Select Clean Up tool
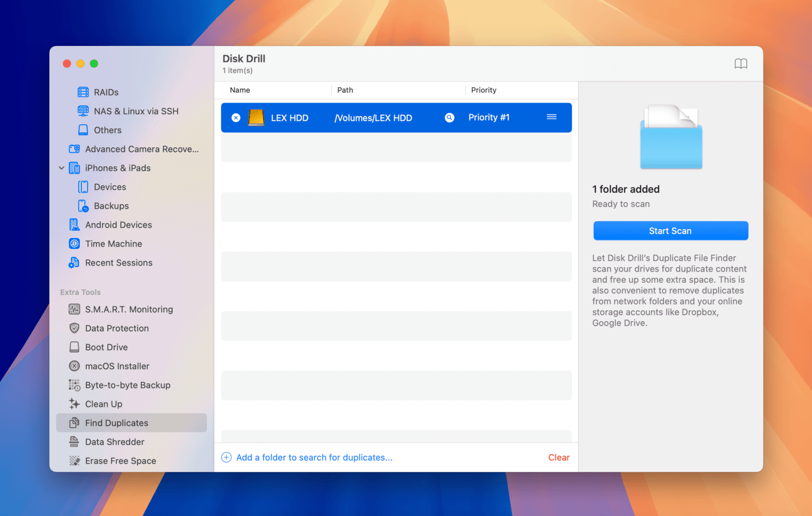The width and height of the screenshot is (812, 516). pos(104,404)
